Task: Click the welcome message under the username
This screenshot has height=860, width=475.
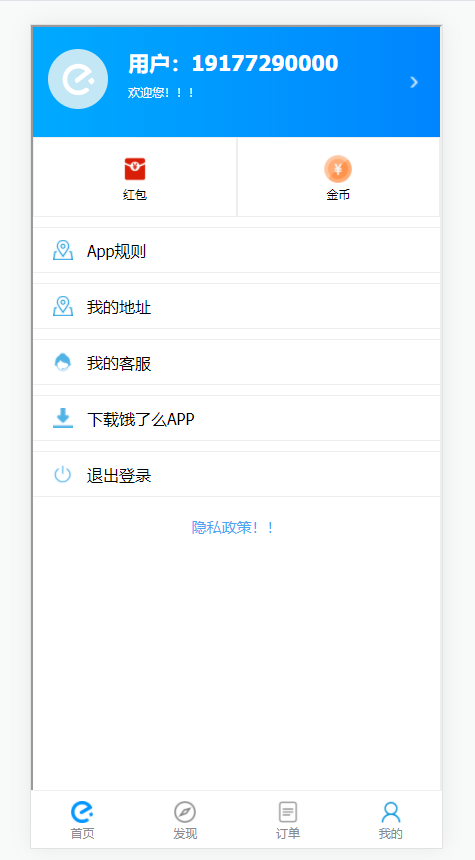Action: (x=161, y=93)
